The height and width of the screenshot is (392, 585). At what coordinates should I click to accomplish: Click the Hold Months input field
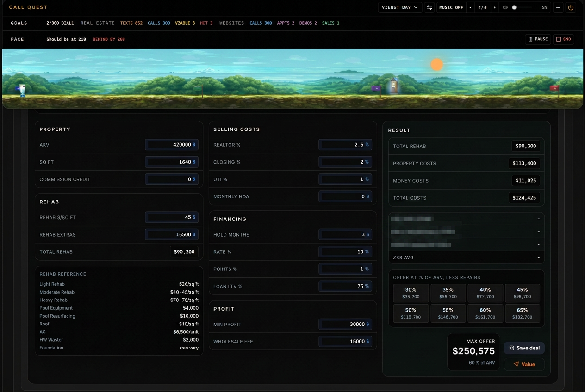pos(345,234)
